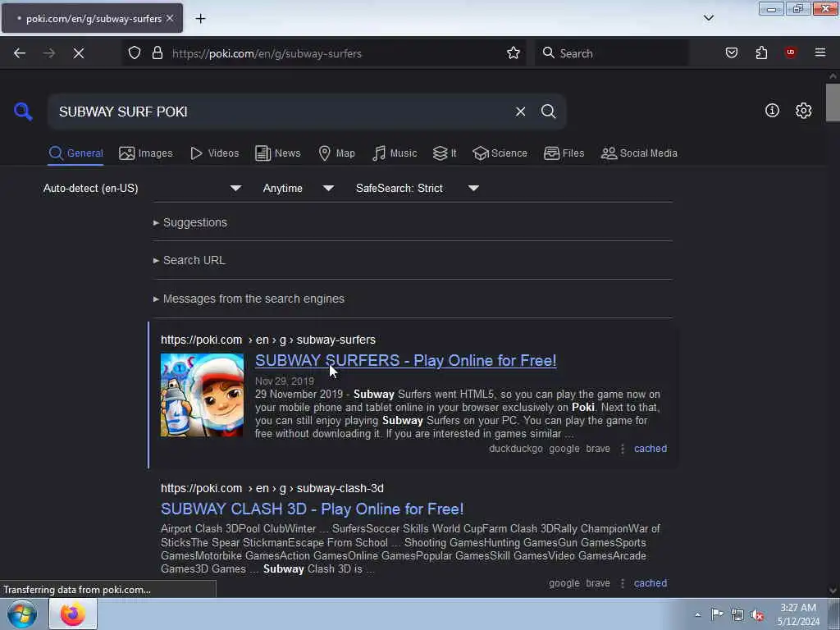
Task: Switch to the Music search tab
Action: (x=395, y=153)
